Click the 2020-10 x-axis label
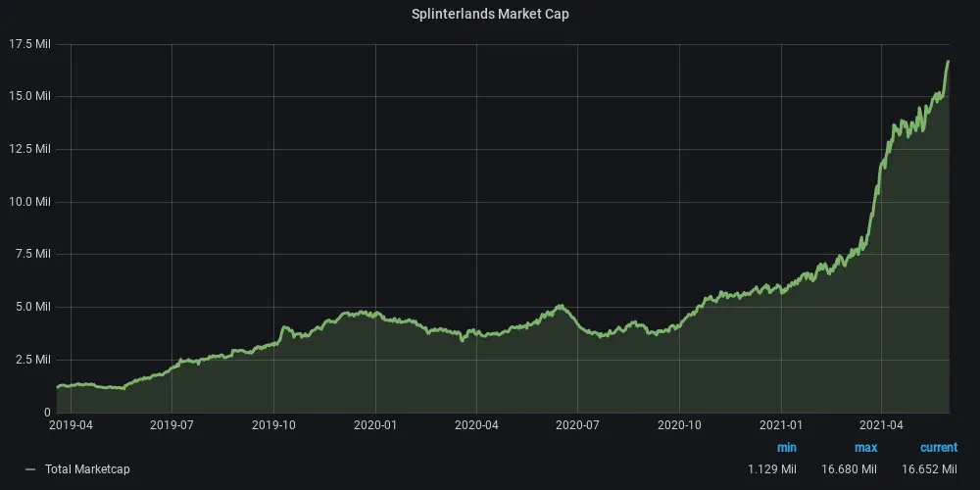Screen dimensions: 980x490 [x=679, y=425]
